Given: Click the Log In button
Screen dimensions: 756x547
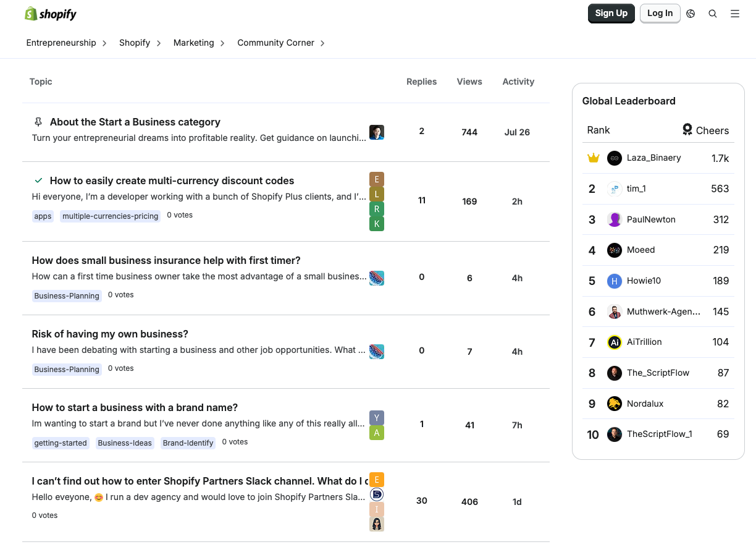Looking at the screenshot, I should click(660, 14).
